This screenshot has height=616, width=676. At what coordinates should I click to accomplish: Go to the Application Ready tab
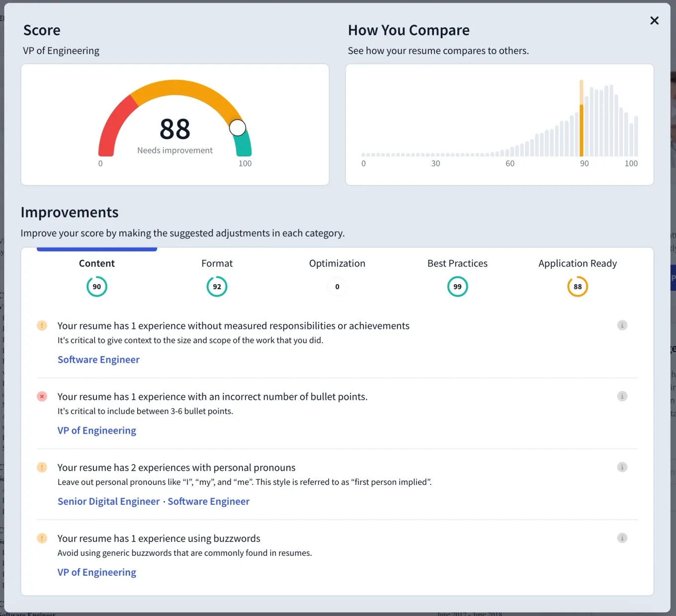[578, 276]
